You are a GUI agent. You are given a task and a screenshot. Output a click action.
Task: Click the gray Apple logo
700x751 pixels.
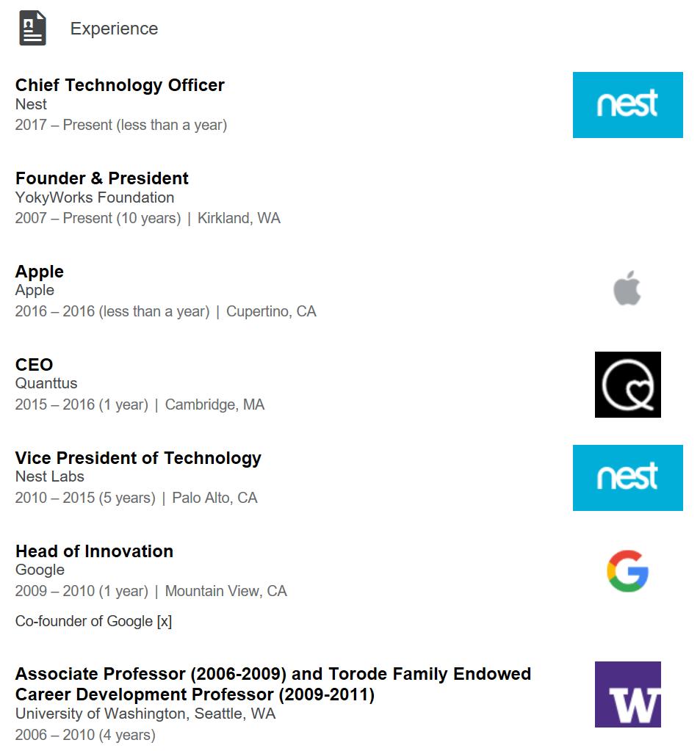point(627,288)
